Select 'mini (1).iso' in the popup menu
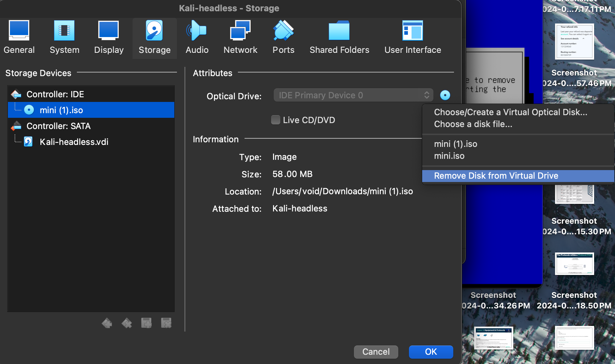 coord(518,144)
